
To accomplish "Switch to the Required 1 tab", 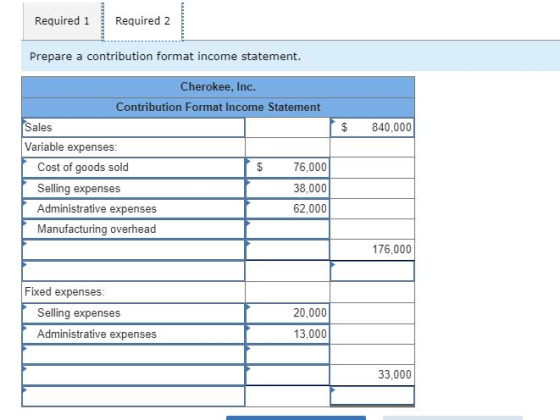I will (x=62, y=21).
